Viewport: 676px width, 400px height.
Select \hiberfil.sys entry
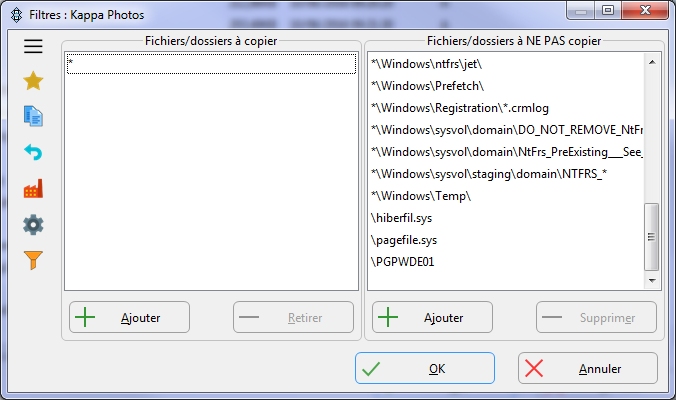pyautogui.click(x=506, y=218)
